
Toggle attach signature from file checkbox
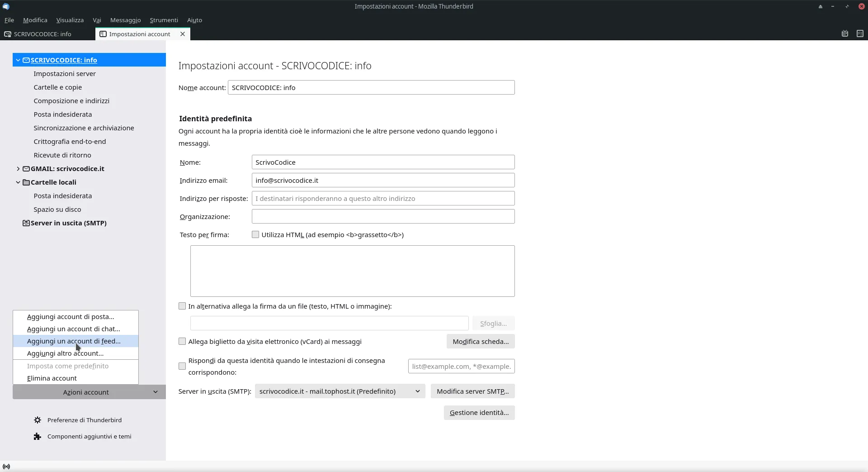(182, 306)
